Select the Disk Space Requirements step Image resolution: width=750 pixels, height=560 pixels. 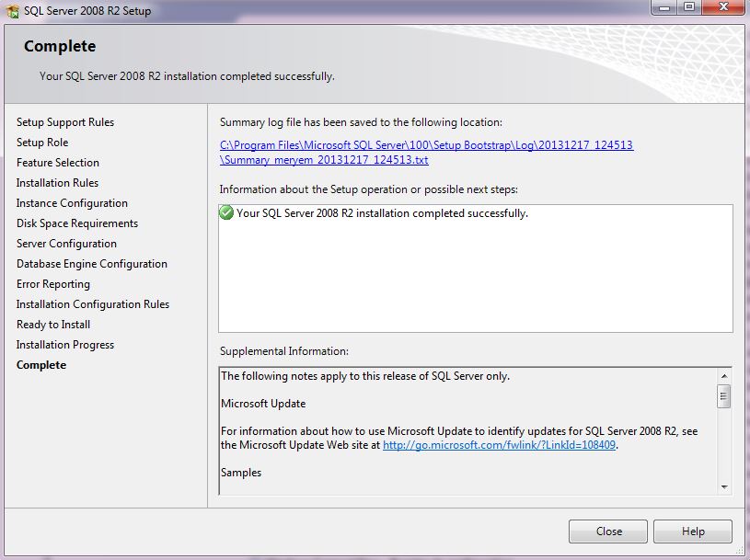77,223
